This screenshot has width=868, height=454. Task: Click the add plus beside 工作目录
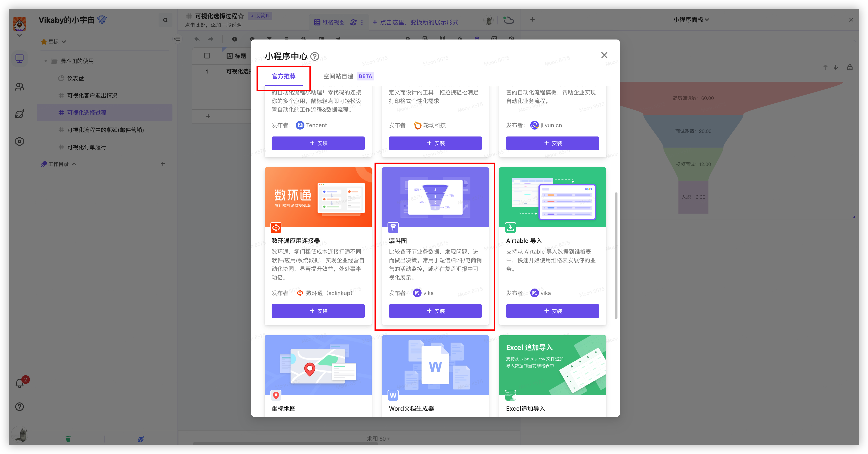point(163,164)
